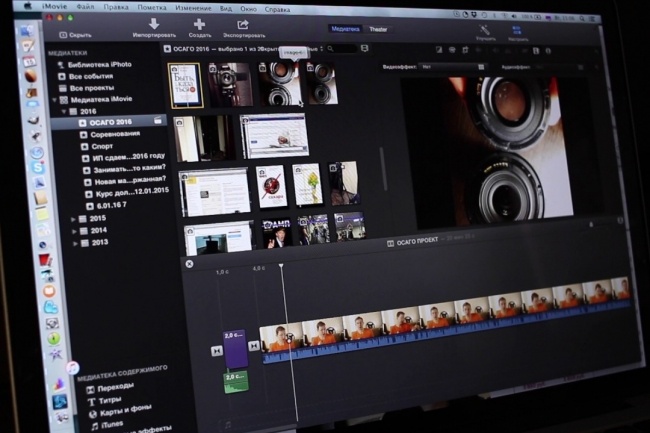The height and width of the screenshot is (433, 650).
Task: Open the Аудиоэффект dropdown
Action: pyautogui.click(x=560, y=67)
